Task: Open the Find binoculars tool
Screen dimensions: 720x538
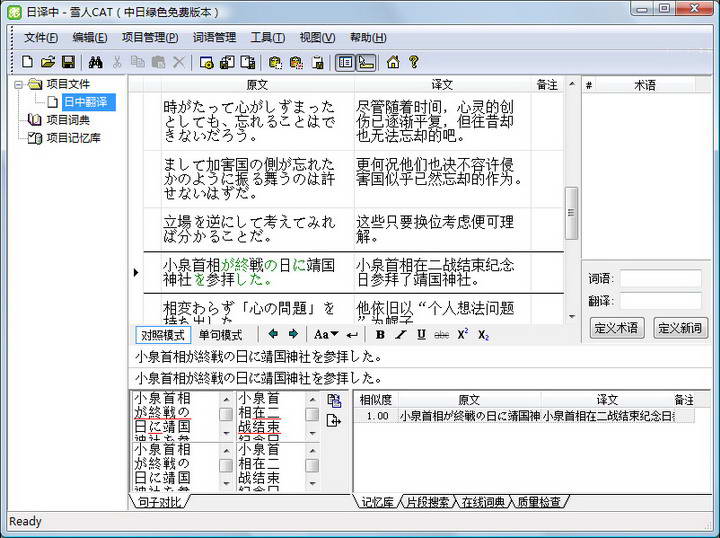Action: (97, 62)
